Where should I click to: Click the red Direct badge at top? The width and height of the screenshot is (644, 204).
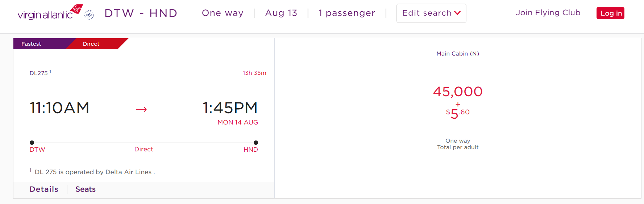coord(91,44)
